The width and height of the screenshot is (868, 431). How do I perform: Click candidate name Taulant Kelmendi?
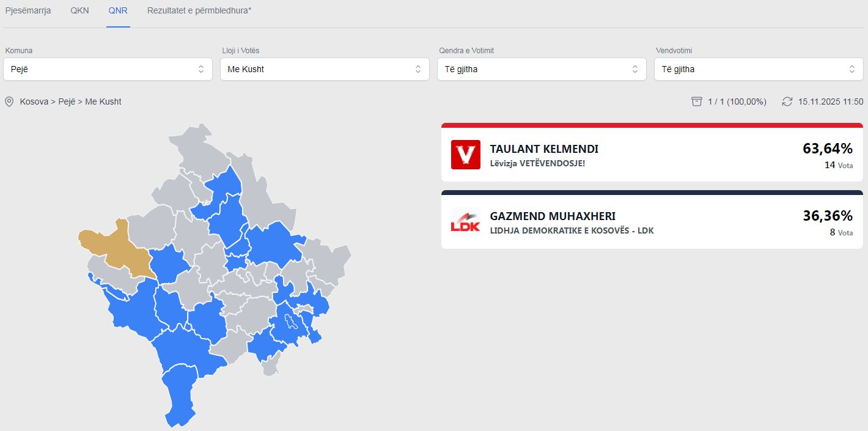[x=544, y=149]
